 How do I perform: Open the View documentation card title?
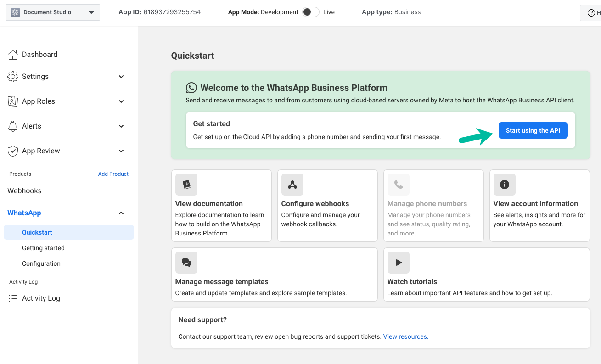209,204
